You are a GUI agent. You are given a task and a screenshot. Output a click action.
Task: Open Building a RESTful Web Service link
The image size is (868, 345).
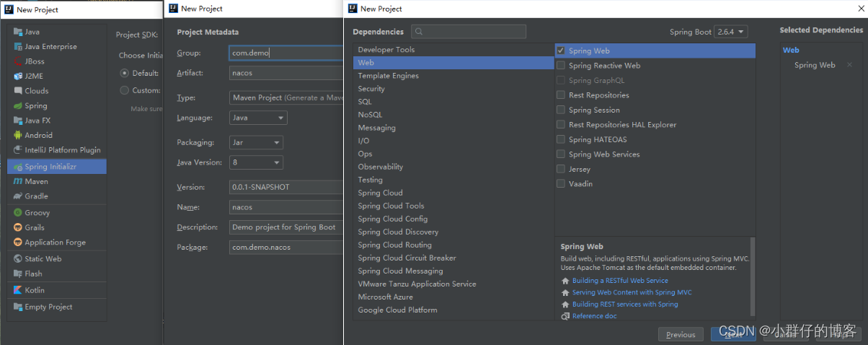(620, 281)
